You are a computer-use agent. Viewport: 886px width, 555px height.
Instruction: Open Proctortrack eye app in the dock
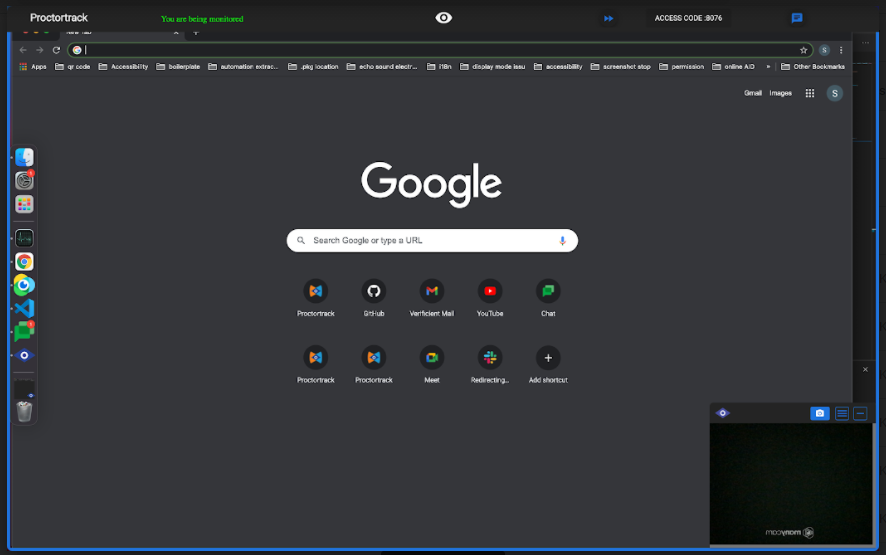pos(24,355)
